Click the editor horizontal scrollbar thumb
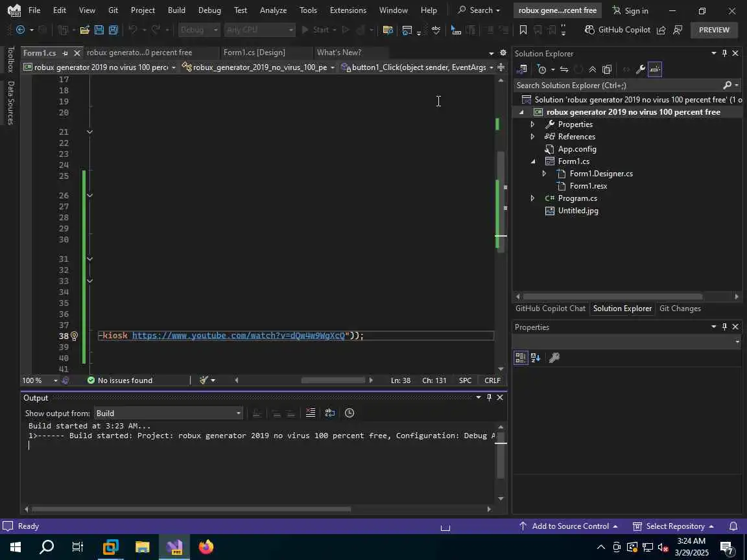Screen dimensions: 747x560 (x=333, y=380)
